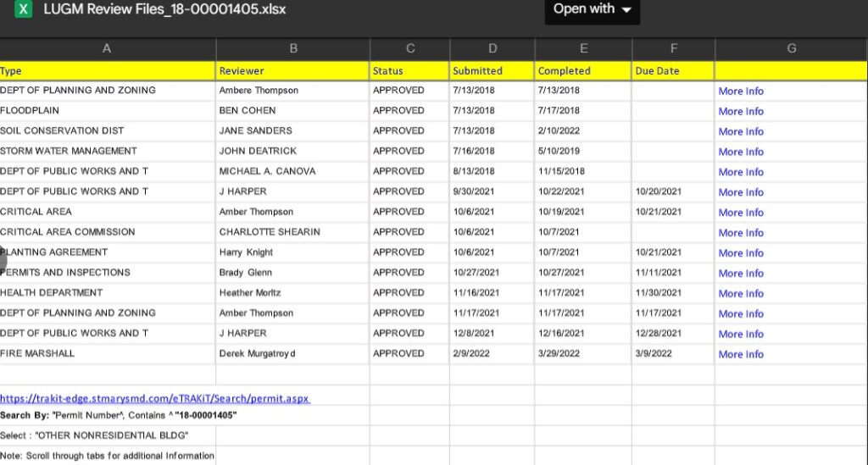The height and width of the screenshot is (465, 868).
Task: Open More Info for FLOODPLAIN row
Action: click(x=741, y=111)
